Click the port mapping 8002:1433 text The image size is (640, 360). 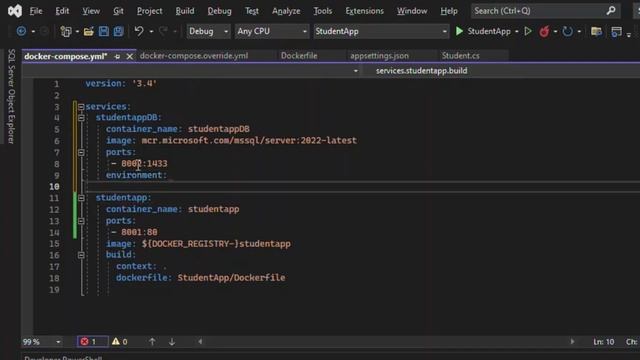pos(144,164)
